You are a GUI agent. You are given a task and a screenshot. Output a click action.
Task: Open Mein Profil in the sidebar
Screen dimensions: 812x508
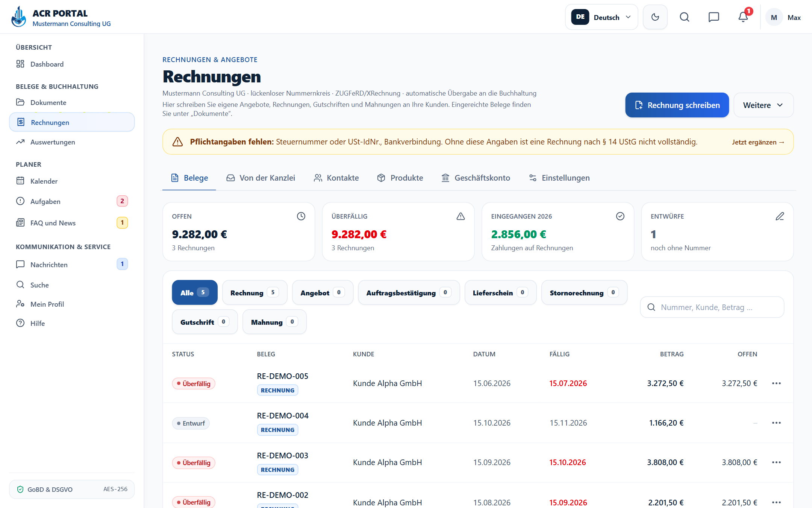[72, 304]
